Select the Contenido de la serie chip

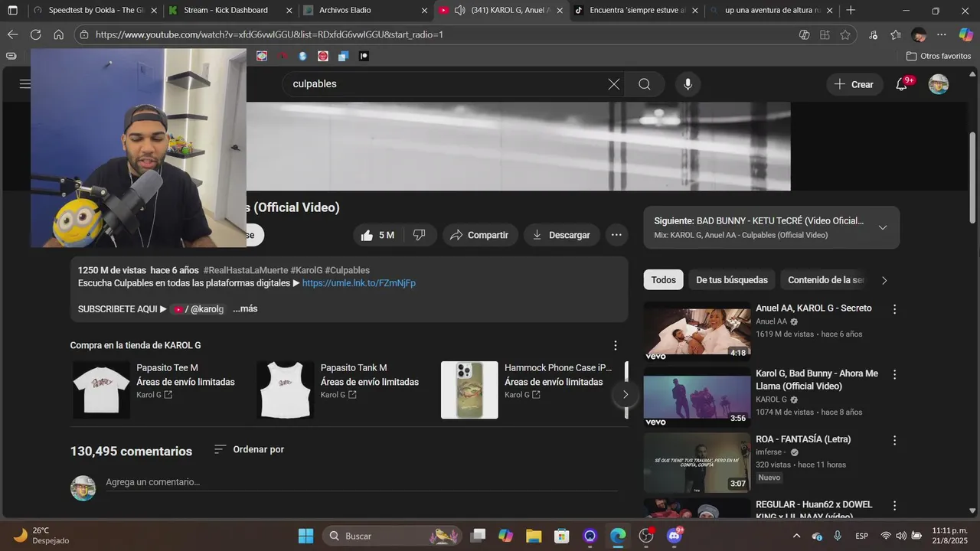pos(826,280)
